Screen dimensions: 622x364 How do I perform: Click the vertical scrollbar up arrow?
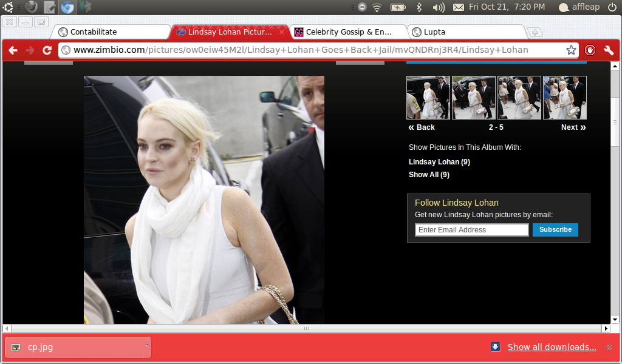pyautogui.click(x=615, y=66)
